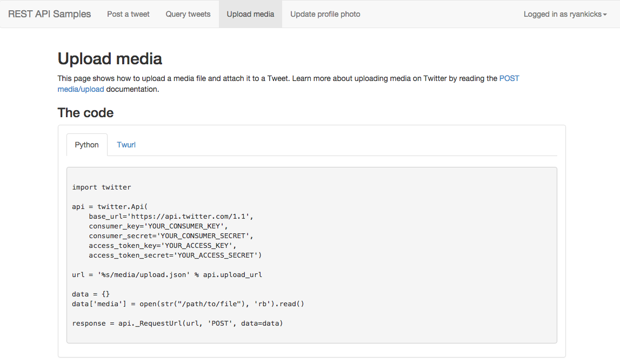Click the media/upload link text
Viewport: 620px width, 364px height.
coord(81,89)
